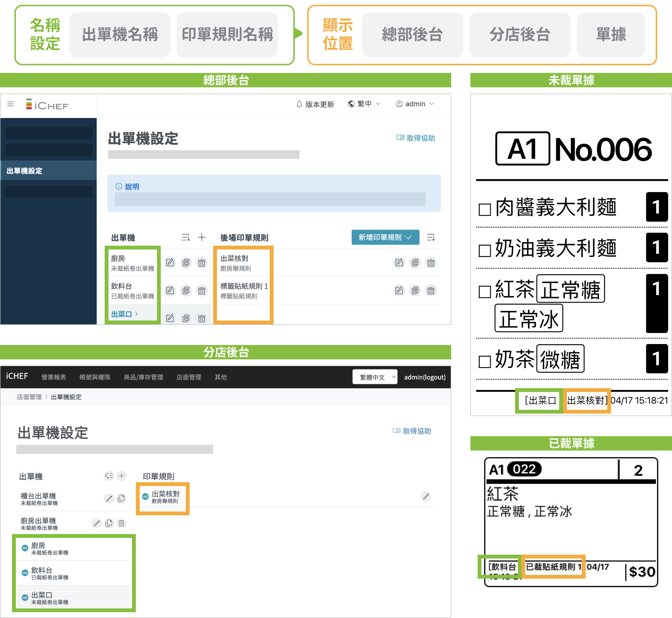This screenshot has width=672, height=618.
Task: Check the box beside 奶茶 微糖
Action: point(484,362)
